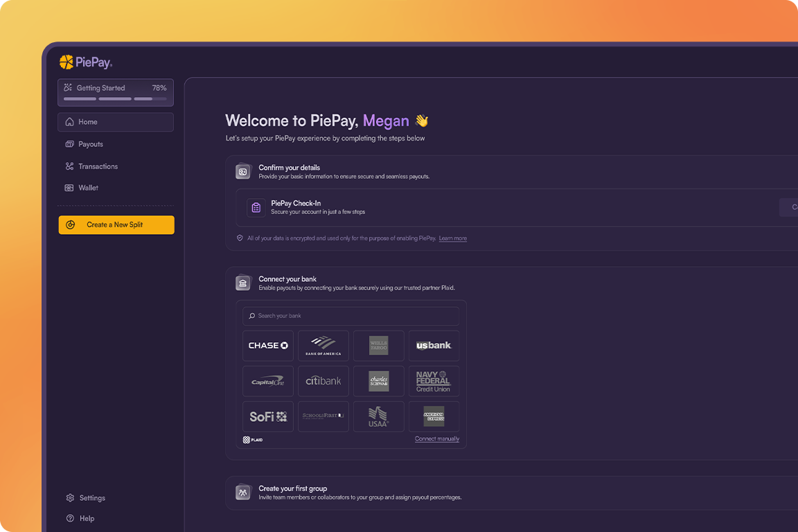Open Wallet in the sidebar

[116, 188]
